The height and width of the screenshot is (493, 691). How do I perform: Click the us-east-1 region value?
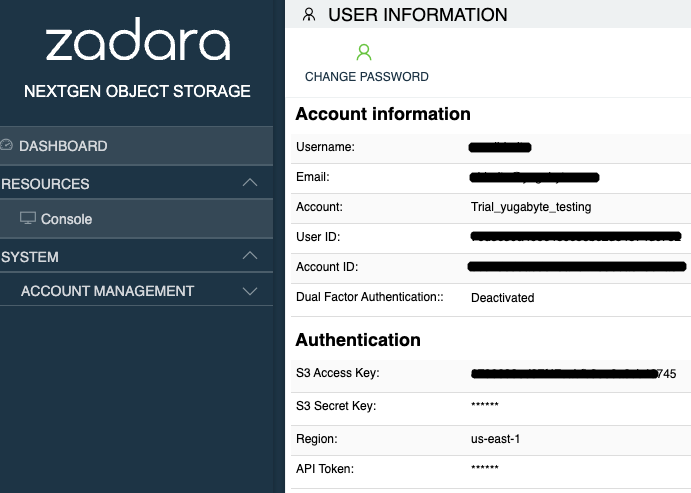tap(495, 439)
